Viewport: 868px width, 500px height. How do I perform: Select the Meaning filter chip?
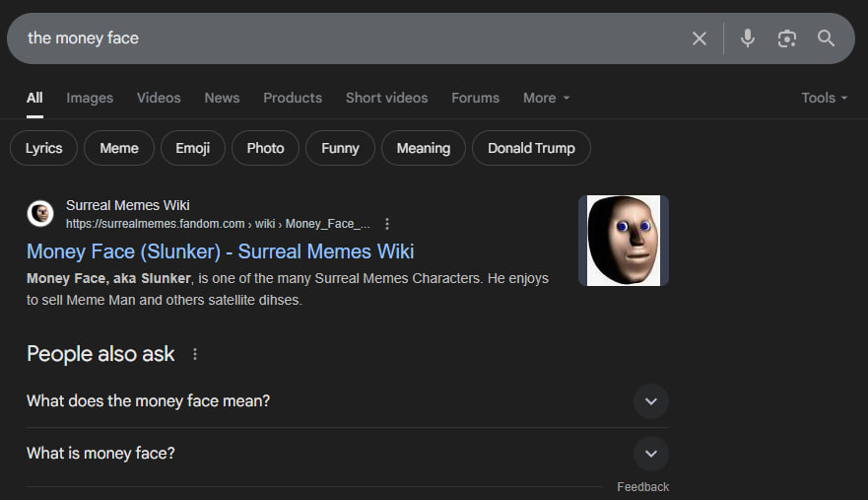424,148
